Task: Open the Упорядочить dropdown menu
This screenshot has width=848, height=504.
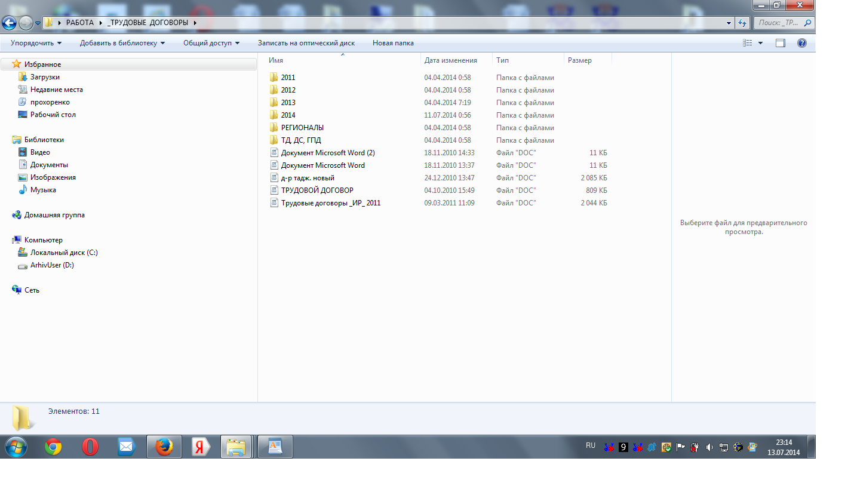Action: coord(36,43)
